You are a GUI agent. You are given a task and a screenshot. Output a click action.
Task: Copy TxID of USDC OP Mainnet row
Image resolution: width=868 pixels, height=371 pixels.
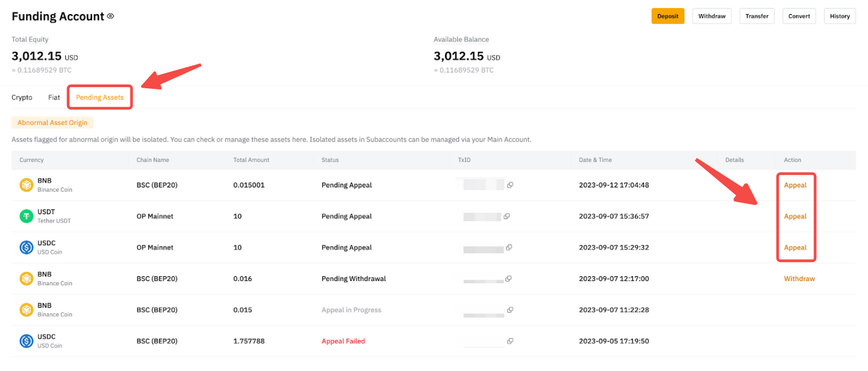pos(509,247)
